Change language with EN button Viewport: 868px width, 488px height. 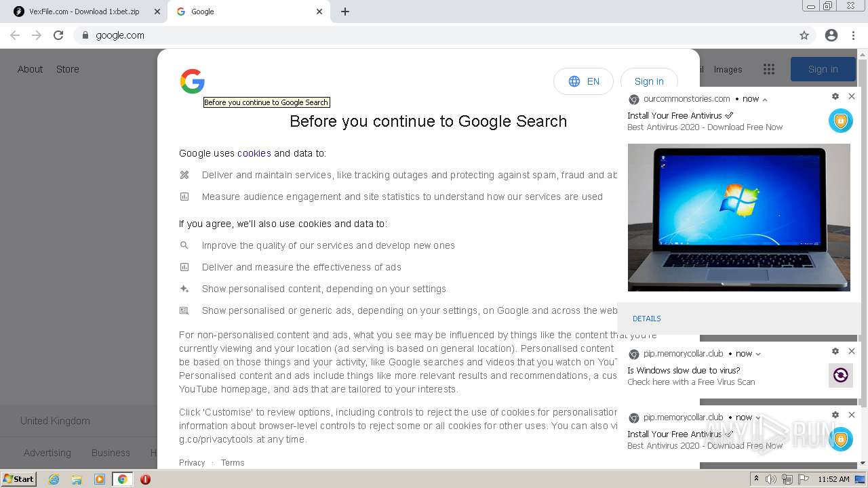(x=583, y=81)
